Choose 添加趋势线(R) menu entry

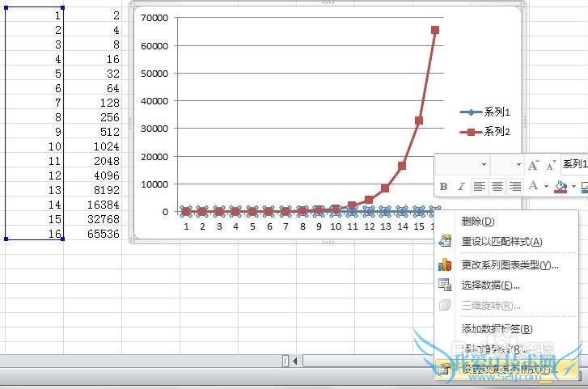pyautogui.click(x=506, y=349)
